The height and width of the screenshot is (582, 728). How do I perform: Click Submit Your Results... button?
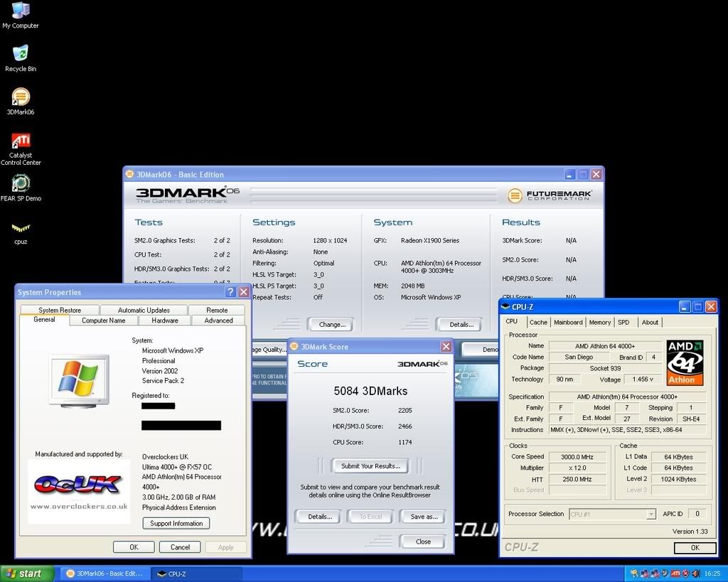(370, 466)
